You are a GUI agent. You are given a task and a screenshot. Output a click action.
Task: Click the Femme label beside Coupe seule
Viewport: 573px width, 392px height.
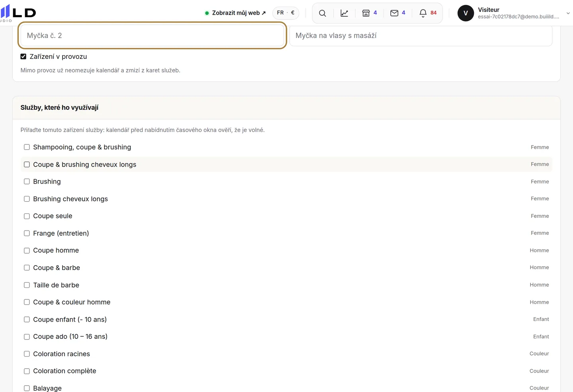click(x=540, y=216)
